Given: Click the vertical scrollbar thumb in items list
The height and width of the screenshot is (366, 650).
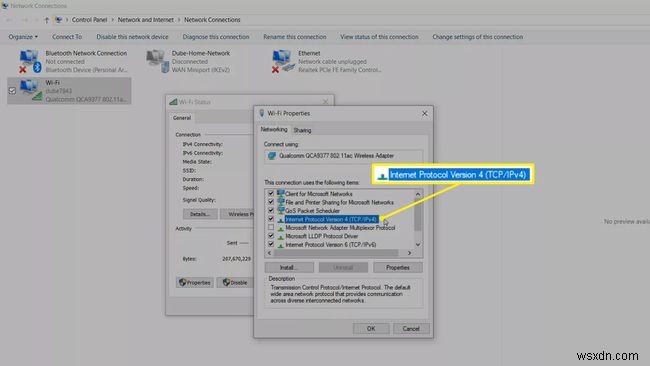Looking at the screenshot, I should (x=418, y=215).
